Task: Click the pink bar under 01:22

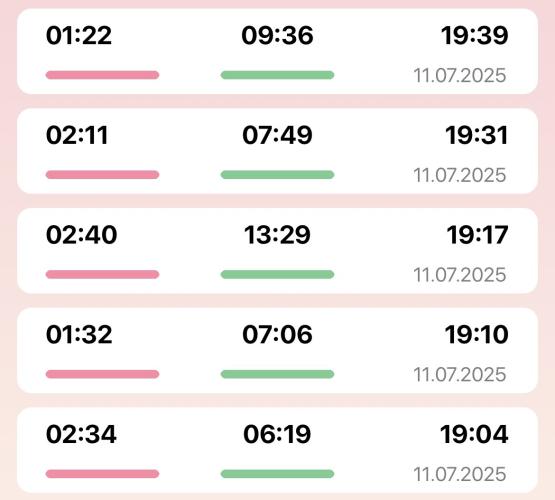Action: [102, 75]
